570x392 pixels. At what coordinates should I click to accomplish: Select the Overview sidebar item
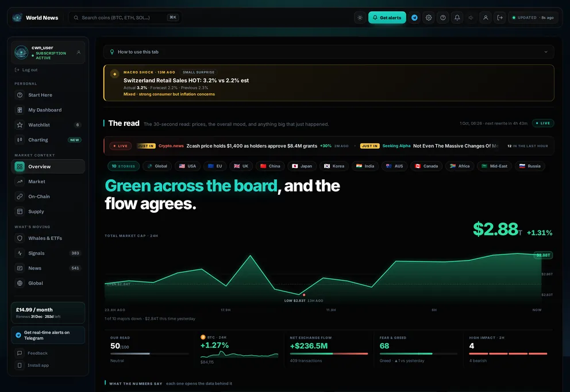coord(48,167)
